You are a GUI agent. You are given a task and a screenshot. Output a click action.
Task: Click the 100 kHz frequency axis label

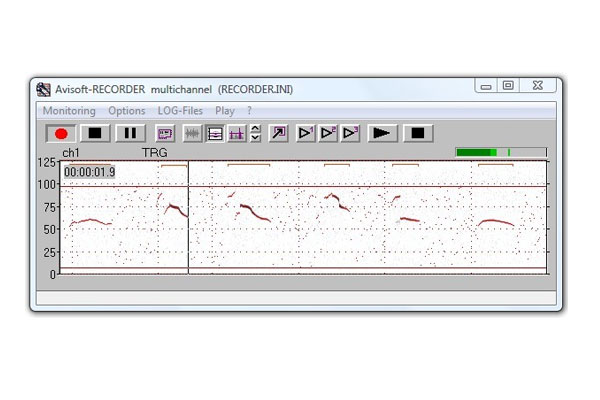click(x=47, y=184)
